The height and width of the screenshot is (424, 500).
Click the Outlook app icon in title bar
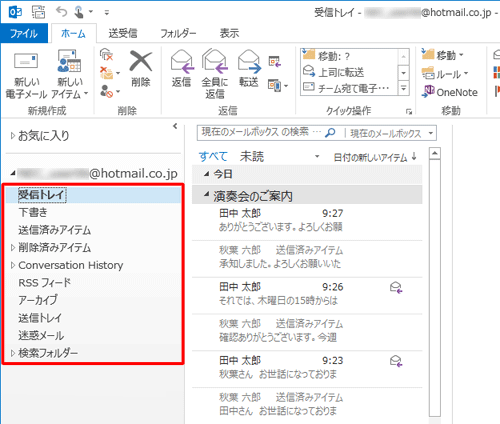[15, 12]
